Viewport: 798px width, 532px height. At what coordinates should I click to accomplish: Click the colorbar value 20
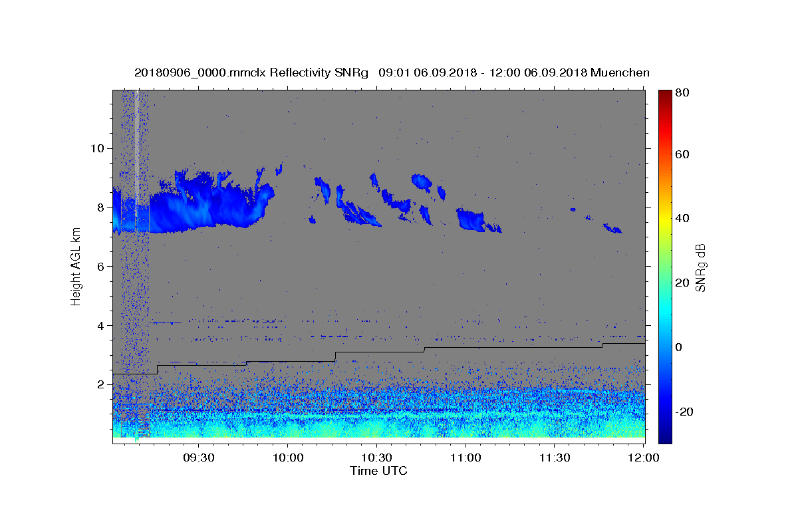[682, 283]
